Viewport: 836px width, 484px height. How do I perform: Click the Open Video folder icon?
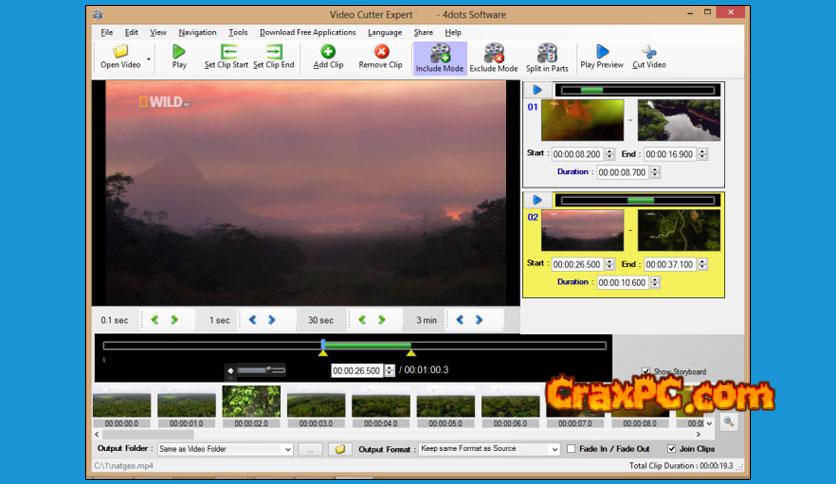pyautogui.click(x=120, y=52)
